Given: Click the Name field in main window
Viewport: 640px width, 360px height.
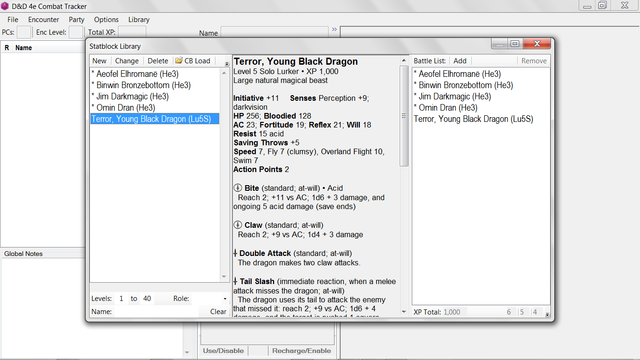Looking at the screenshot, I should point(274,33).
